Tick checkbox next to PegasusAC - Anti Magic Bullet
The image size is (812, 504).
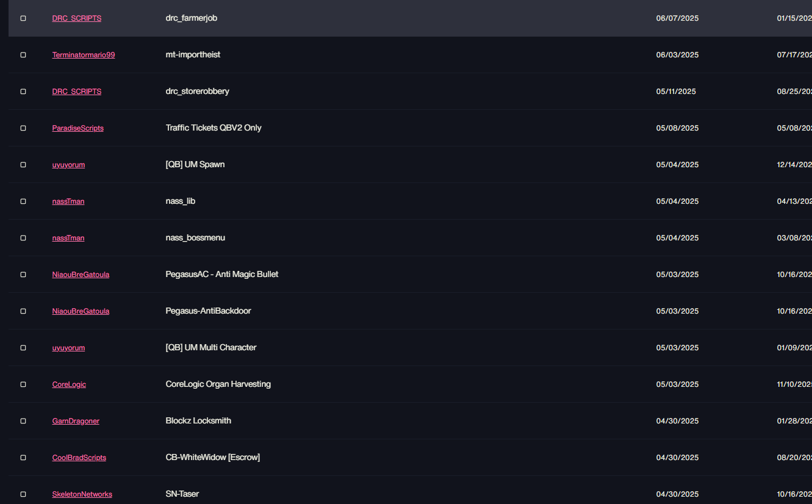(x=23, y=275)
